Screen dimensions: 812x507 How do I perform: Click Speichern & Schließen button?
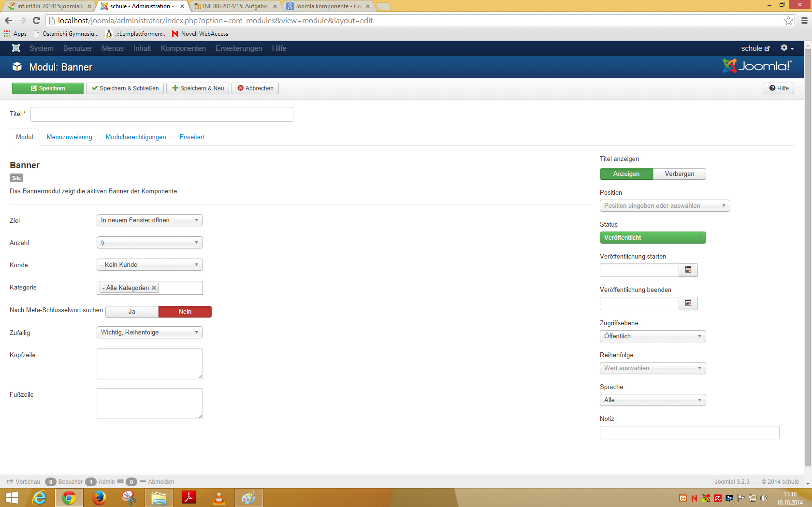pos(125,88)
